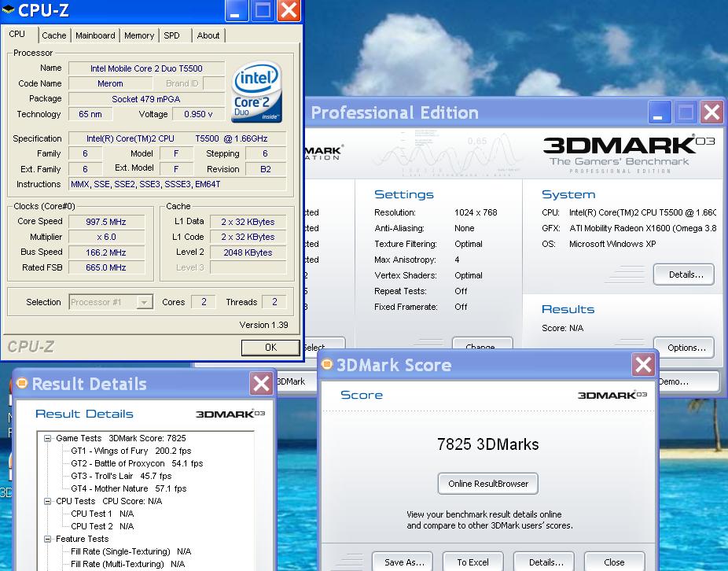This screenshot has width=728, height=571.
Task: Select CPU Test 1 row
Action: [102, 514]
